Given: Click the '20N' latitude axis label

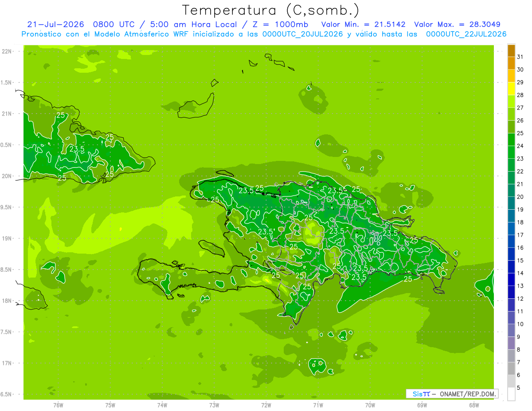Looking at the screenshot, I should tap(7, 176).
